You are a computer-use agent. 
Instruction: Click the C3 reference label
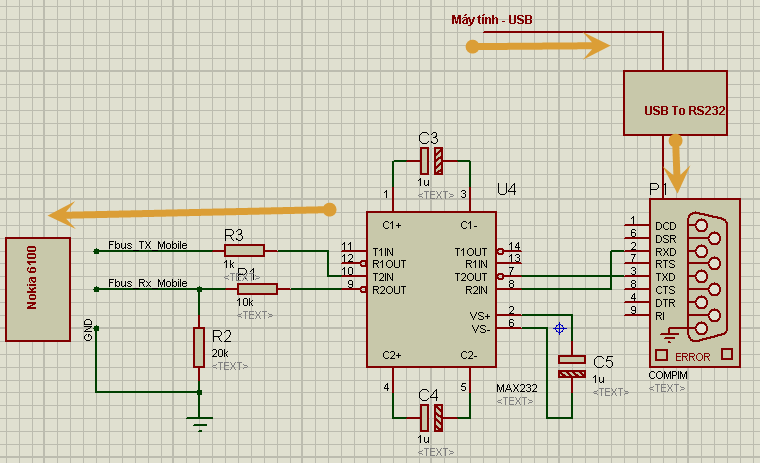point(428,139)
